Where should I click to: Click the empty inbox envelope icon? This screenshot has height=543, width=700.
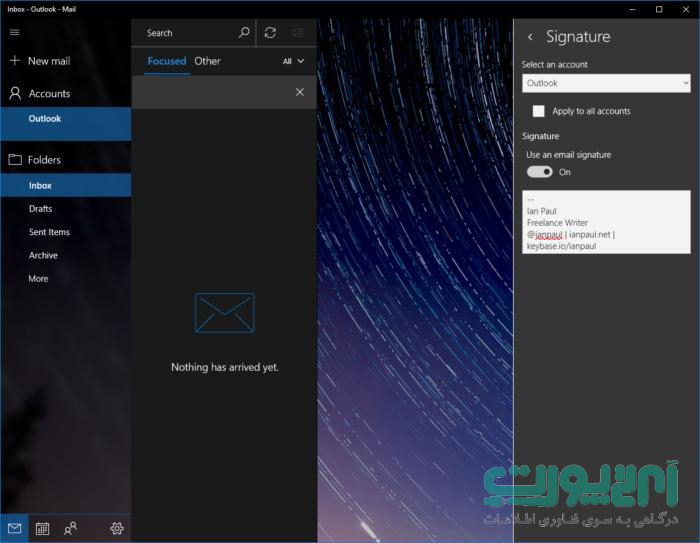point(225,313)
